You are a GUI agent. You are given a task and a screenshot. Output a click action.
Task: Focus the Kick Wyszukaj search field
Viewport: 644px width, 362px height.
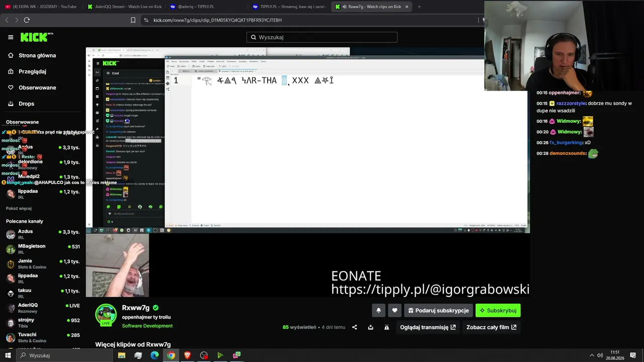[x=322, y=37]
